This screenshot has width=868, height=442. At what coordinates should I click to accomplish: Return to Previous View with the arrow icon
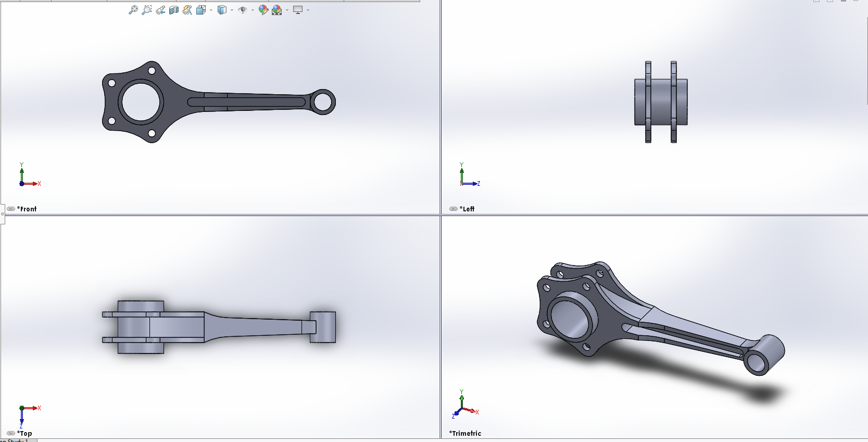(x=160, y=10)
